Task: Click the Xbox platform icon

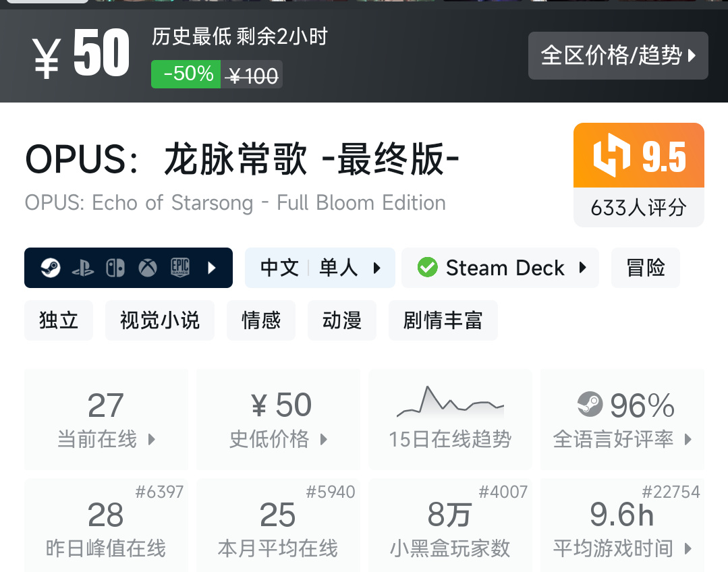Action: click(148, 268)
